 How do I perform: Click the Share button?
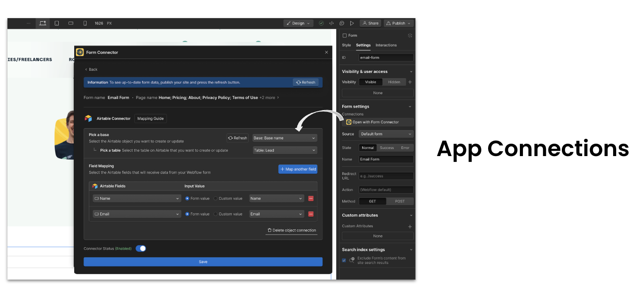coord(371,23)
